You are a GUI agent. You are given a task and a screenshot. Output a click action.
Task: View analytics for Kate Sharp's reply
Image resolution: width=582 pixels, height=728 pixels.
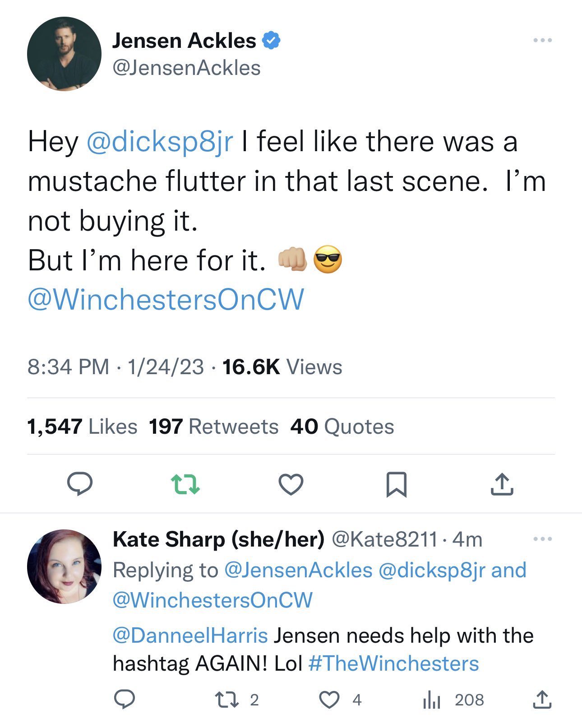click(432, 700)
